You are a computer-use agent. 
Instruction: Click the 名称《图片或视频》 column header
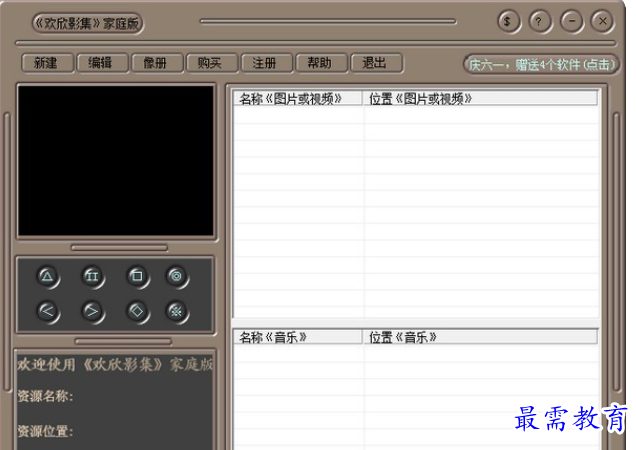click(297, 99)
